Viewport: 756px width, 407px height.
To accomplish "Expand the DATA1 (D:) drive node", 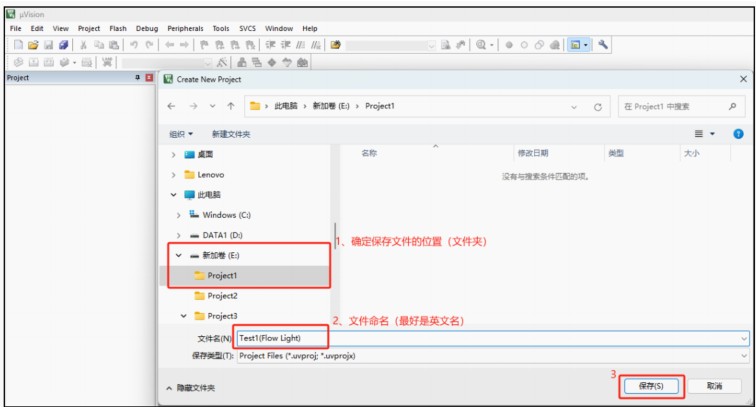I will [x=178, y=235].
